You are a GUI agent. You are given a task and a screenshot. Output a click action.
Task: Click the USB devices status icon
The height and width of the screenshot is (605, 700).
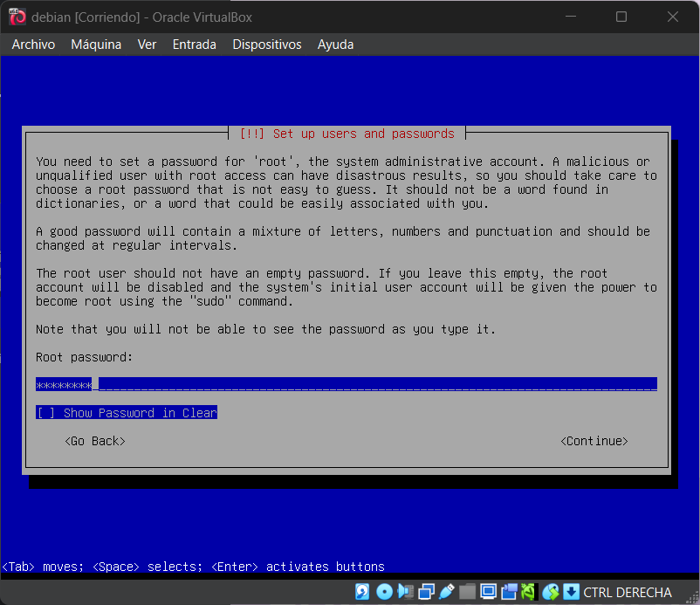447,592
